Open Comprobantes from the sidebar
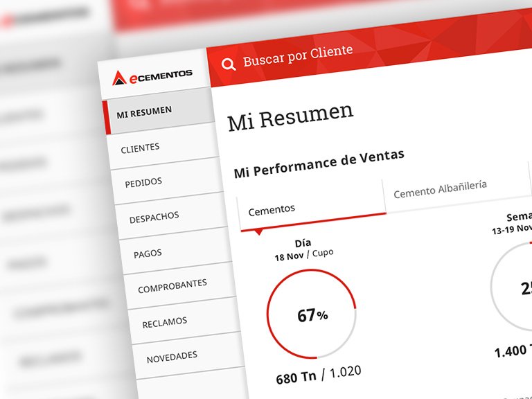Screen dimensions: 532x399 [x=172, y=286]
